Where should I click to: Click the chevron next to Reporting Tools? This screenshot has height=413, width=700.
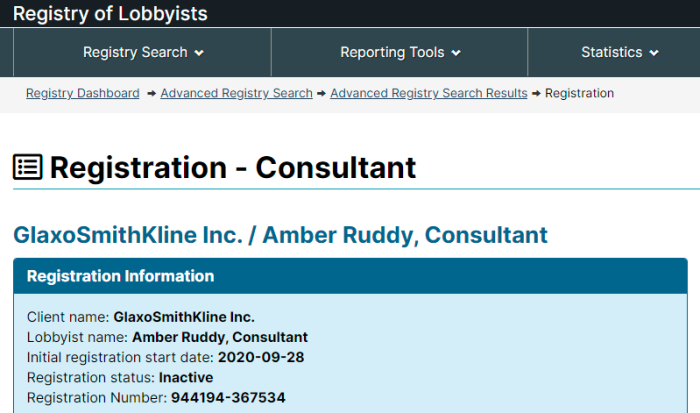456,53
